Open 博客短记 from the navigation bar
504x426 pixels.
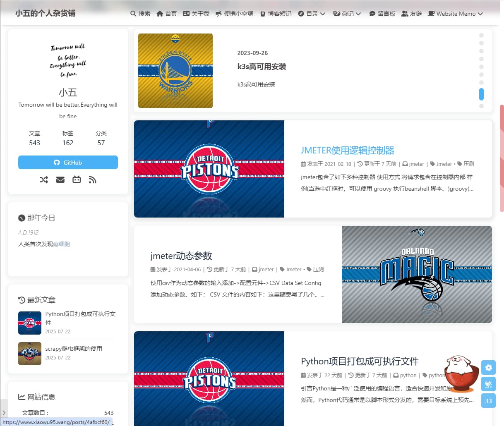pyautogui.click(x=276, y=13)
